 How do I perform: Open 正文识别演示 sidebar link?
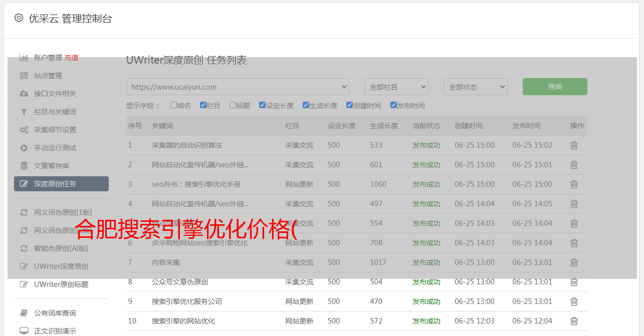point(55,331)
